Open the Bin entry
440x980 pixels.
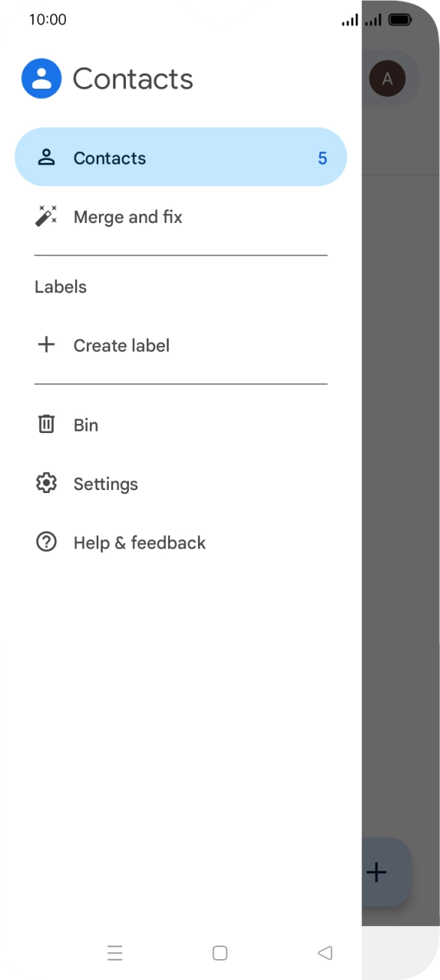click(x=181, y=425)
